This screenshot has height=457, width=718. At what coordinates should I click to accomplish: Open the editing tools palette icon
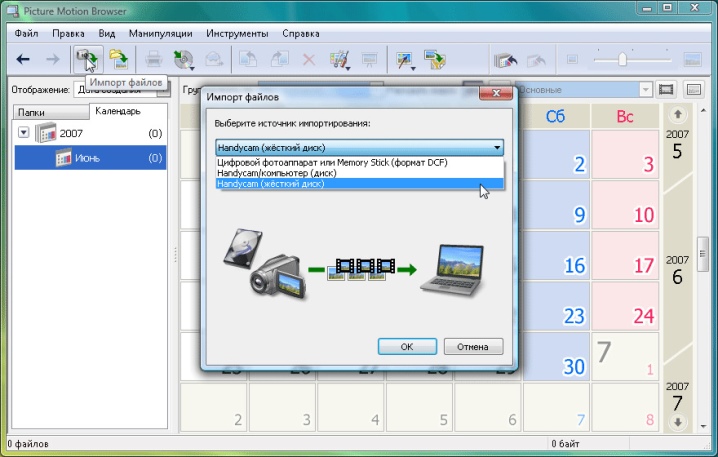pyautogui.click(x=340, y=60)
